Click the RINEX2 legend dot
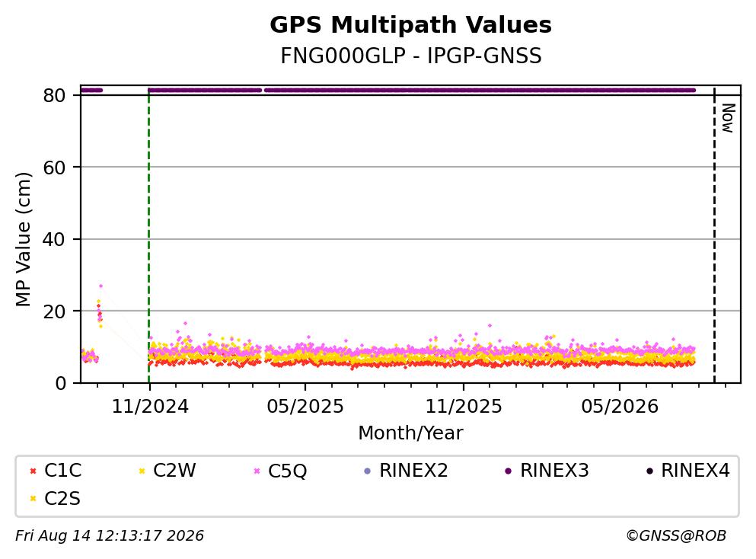 pos(368,471)
